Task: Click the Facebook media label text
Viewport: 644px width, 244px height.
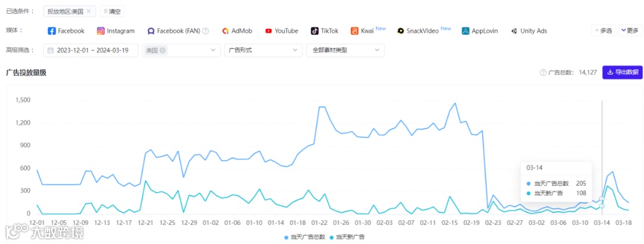Action: pyautogui.click(x=71, y=31)
